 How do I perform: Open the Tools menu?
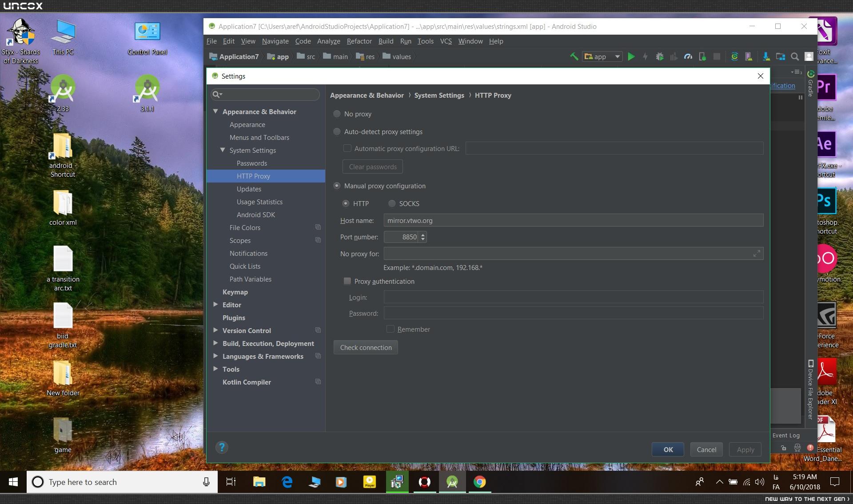tap(425, 41)
